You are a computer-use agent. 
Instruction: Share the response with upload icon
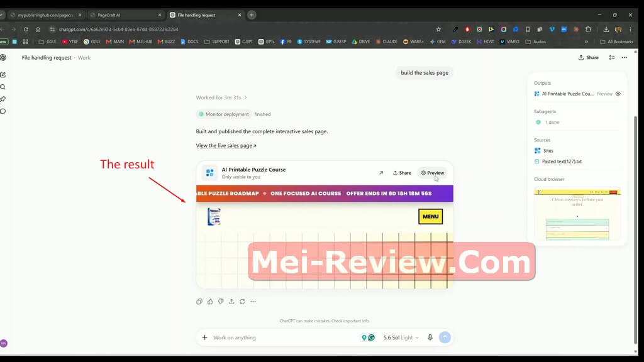click(231, 301)
